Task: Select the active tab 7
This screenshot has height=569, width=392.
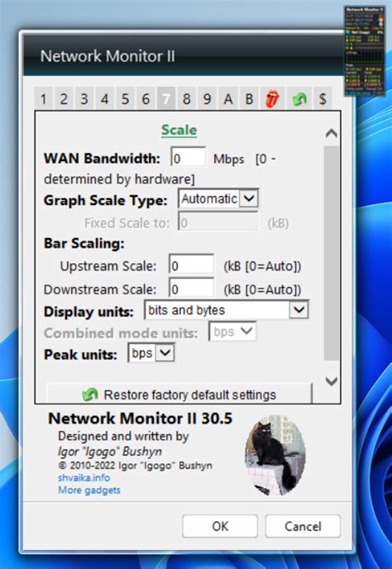Action: pos(166,98)
